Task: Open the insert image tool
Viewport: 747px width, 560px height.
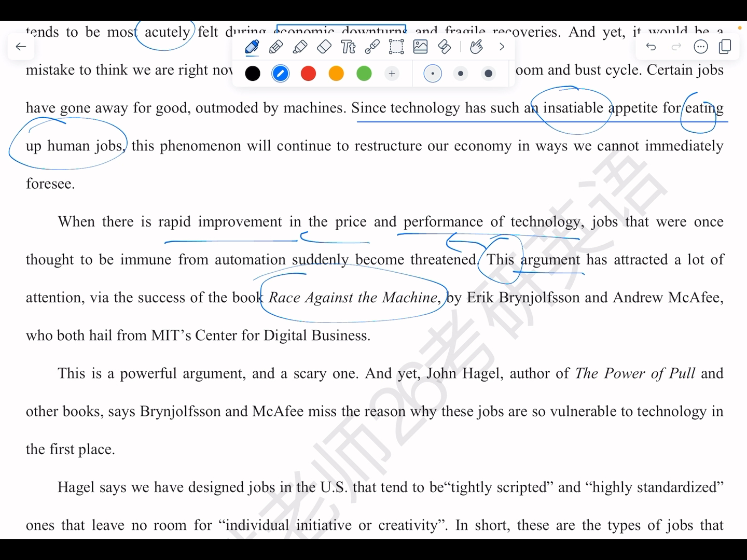Action: tap(420, 47)
